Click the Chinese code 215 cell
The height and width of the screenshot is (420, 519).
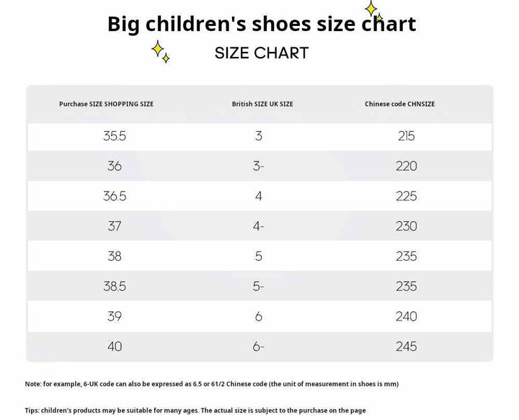pyautogui.click(x=407, y=136)
